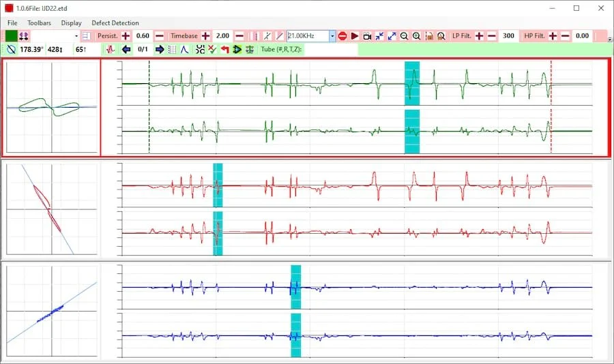Image resolution: width=614 pixels, height=364 pixels.
Task: Click the blue peak curve icon
Action: click(x=184, y=49)
